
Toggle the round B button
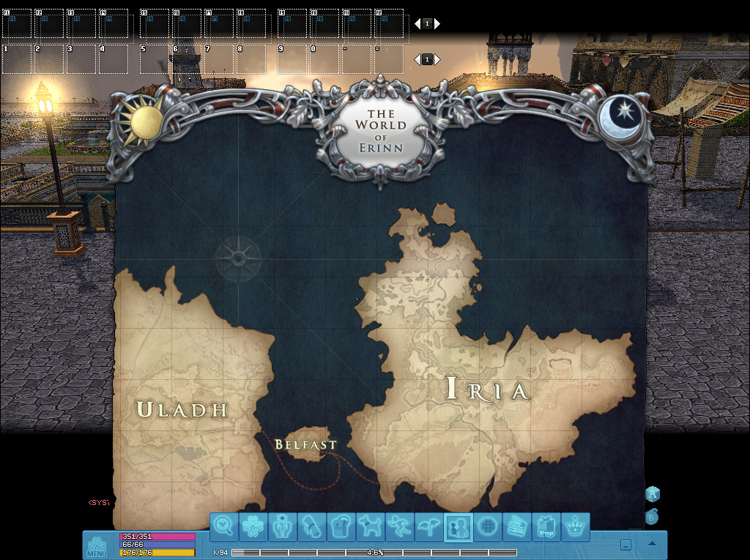(652, 517)
